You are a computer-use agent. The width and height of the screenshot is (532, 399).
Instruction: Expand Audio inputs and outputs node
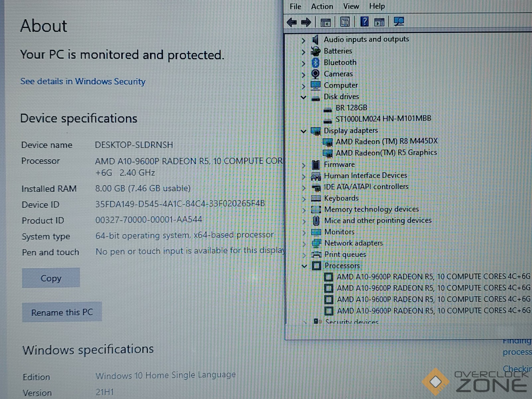click(303, 41)
